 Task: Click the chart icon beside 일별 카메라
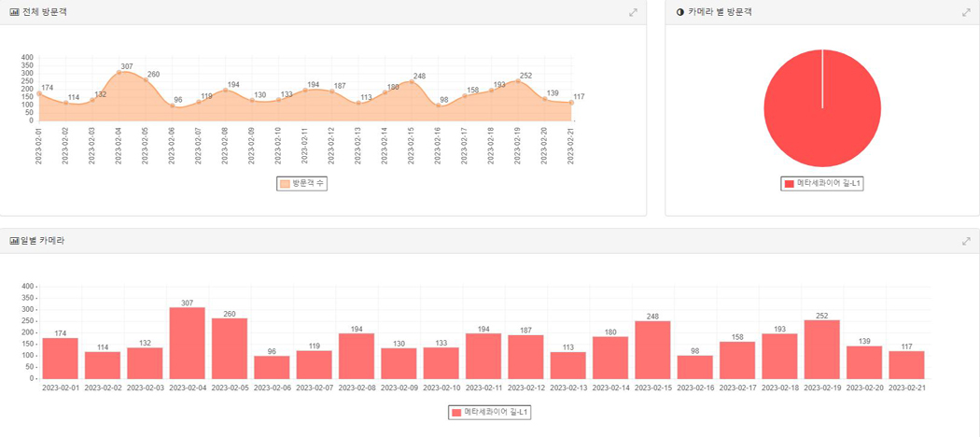14,241
